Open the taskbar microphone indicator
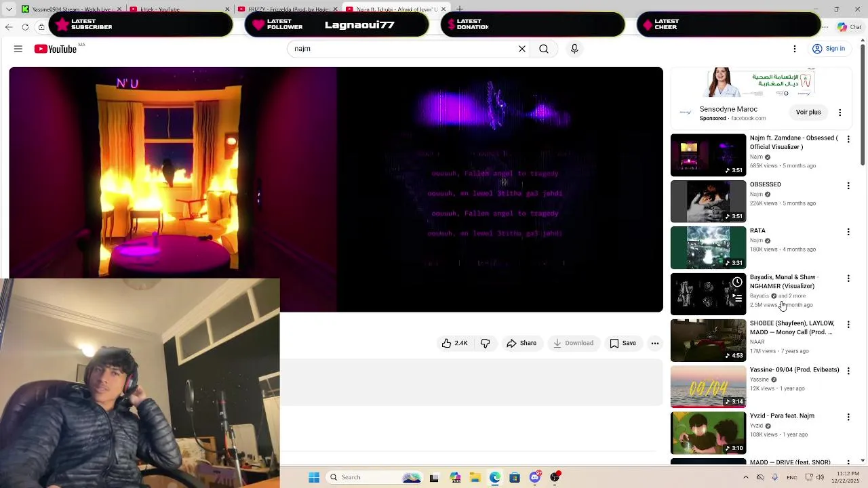This screenshot has width=868, height=488. pos(774,477)
